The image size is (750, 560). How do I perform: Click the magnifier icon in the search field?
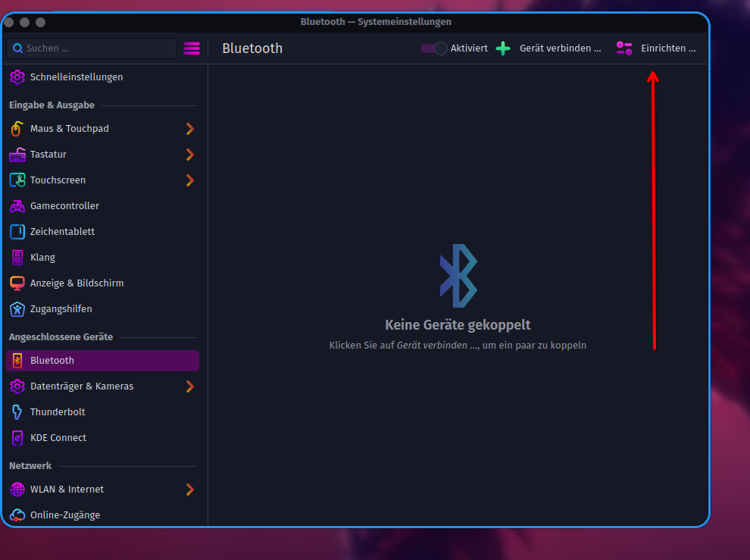pos(17,48)
